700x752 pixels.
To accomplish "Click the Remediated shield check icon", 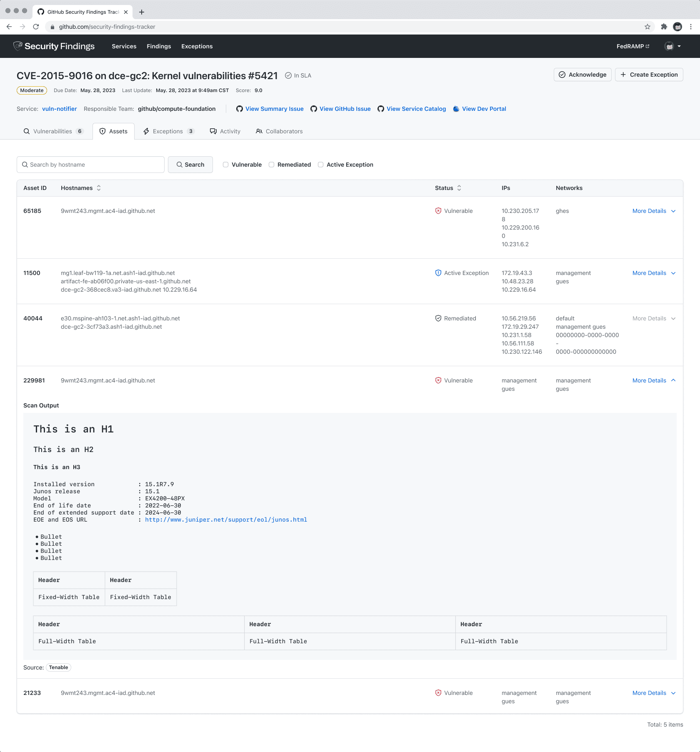I will tap(438, 318).
